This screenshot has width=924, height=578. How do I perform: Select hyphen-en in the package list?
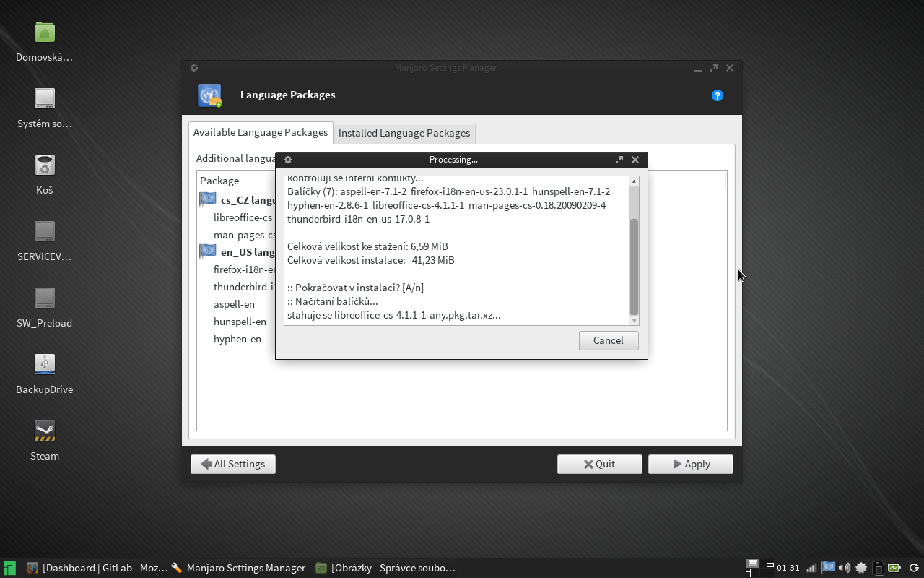click(237, 339)
